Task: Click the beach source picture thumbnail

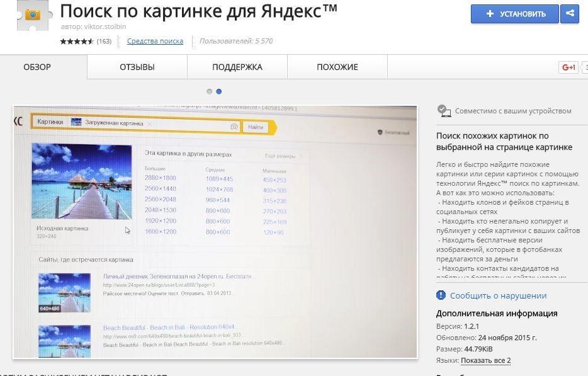Action: pos(82,181)
